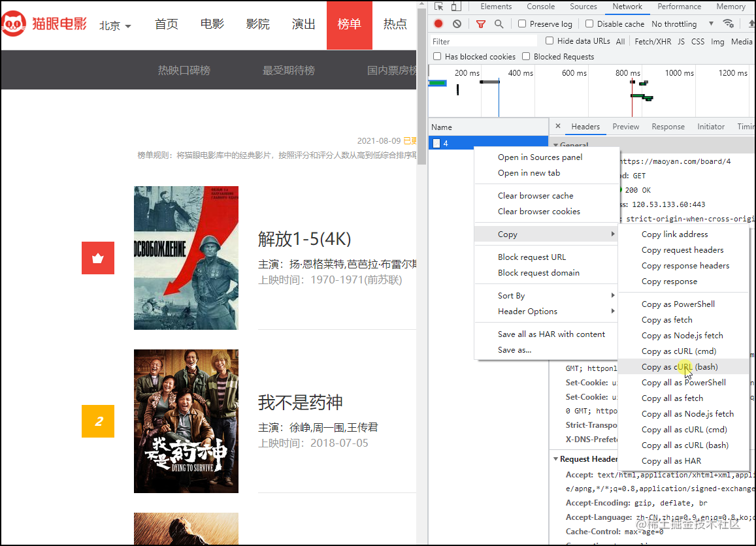Viewport: 756px width, 546px height.
Task: Click the red crown rank badge
Action: point(98,258)
